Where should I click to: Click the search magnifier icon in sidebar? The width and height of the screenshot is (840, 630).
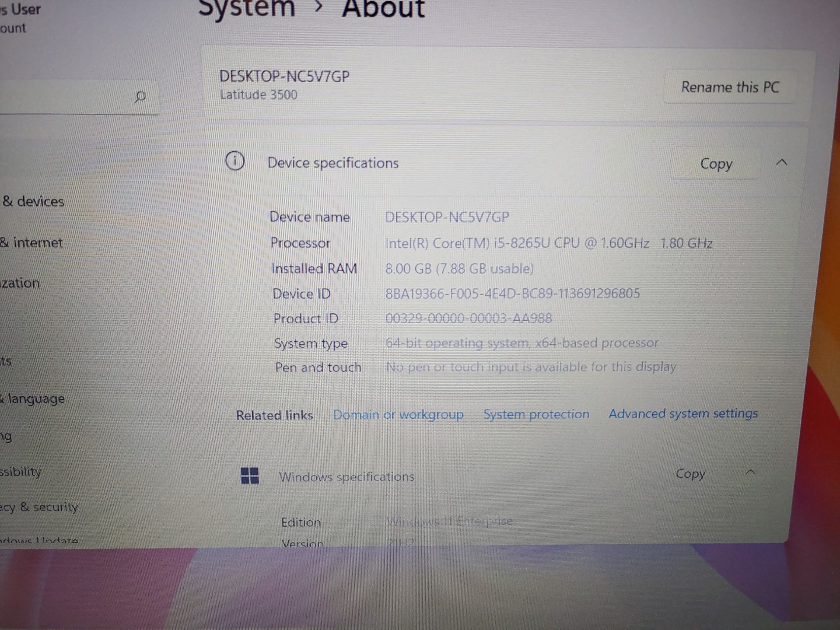[x=140, y=97]
